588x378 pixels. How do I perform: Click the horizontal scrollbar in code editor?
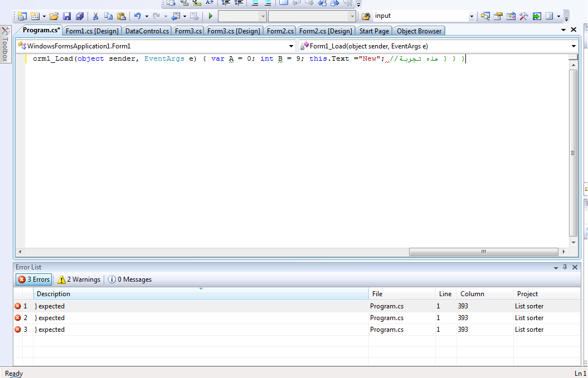483,252
